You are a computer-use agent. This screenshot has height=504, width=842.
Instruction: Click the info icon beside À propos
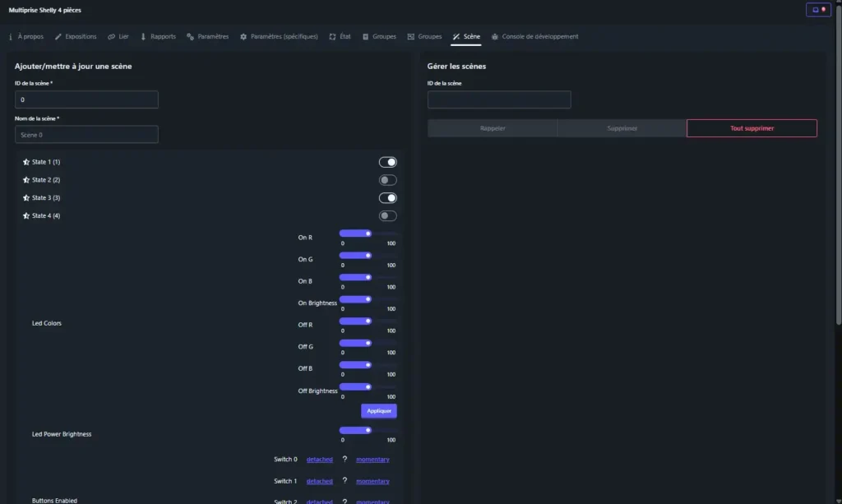click(x=11, y=37)
